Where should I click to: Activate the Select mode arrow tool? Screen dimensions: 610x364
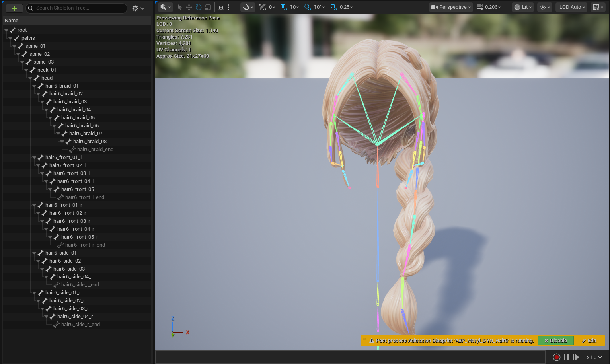pyautogui.click(x=179, y=7)
